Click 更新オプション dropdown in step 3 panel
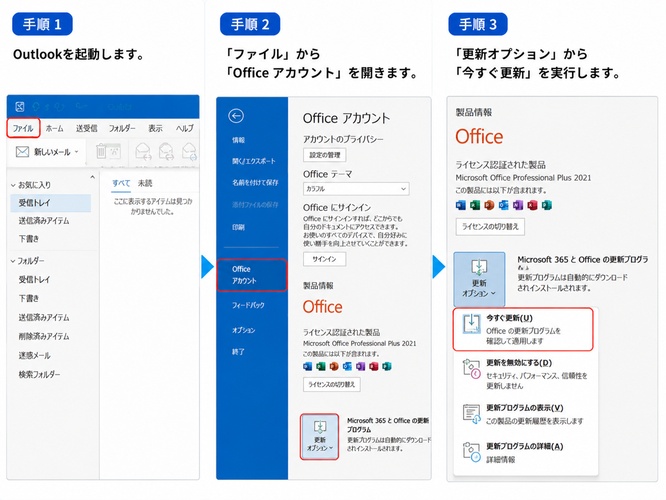 pos(479,279)
